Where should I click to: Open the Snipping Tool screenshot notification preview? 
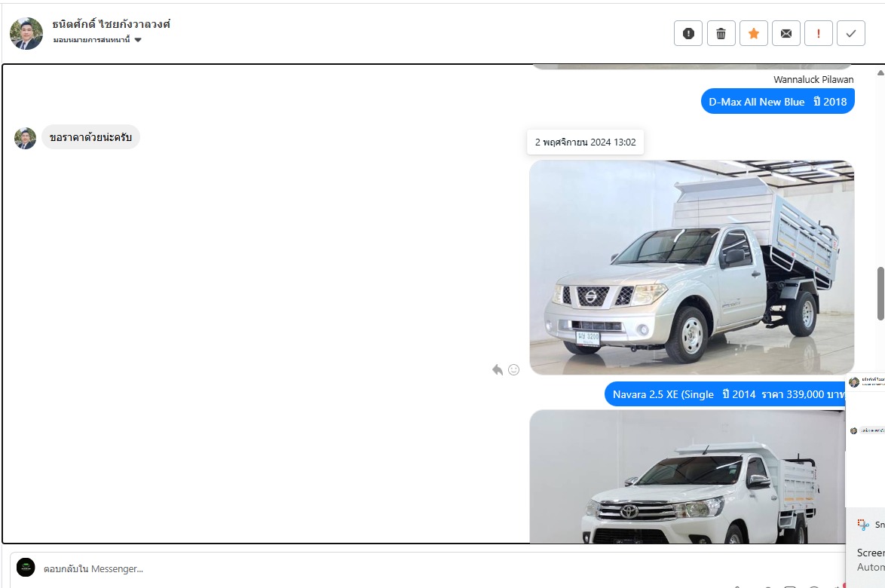coord(865,440)
